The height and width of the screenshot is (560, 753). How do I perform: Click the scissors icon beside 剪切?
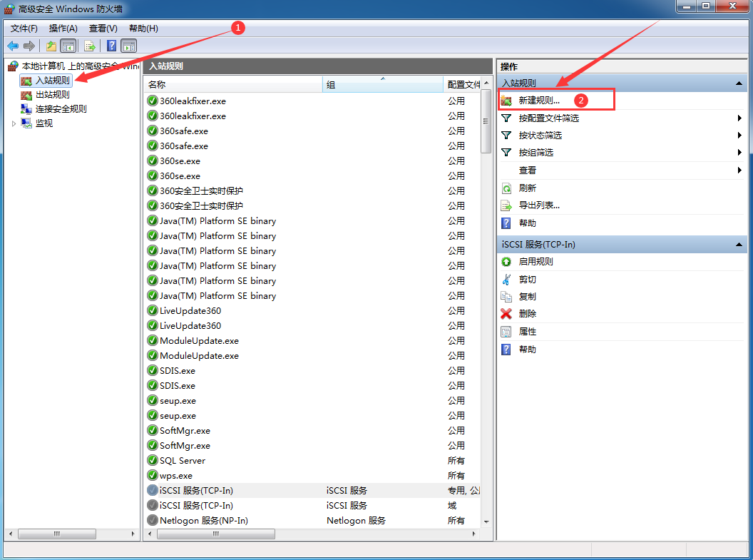[506, 280]
